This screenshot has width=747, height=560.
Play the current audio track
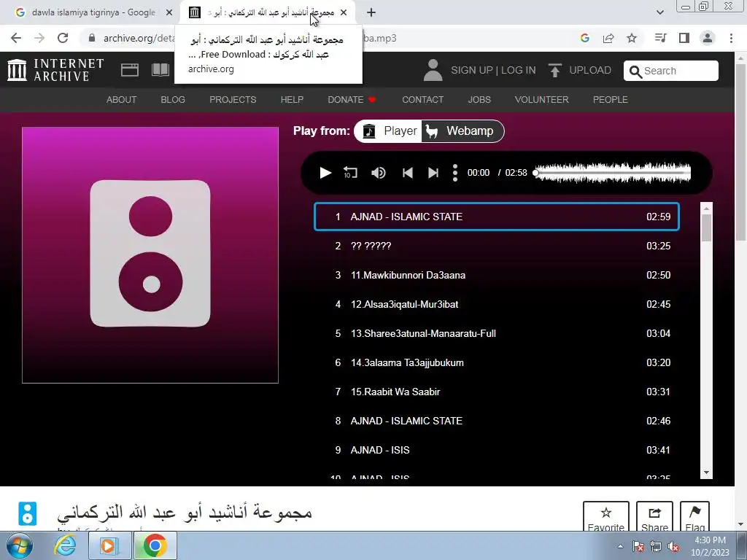[x=325, y=172]
